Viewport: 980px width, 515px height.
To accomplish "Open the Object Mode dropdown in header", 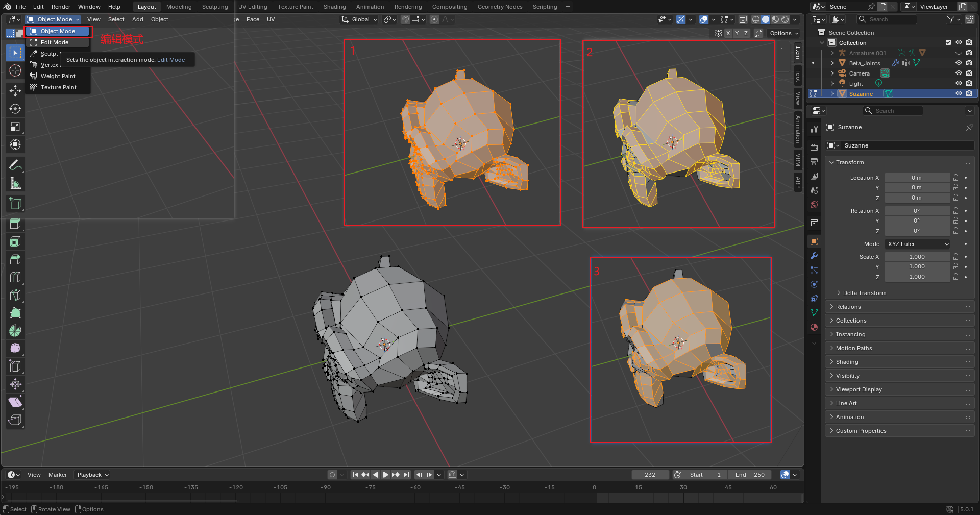I will [54, 19].
